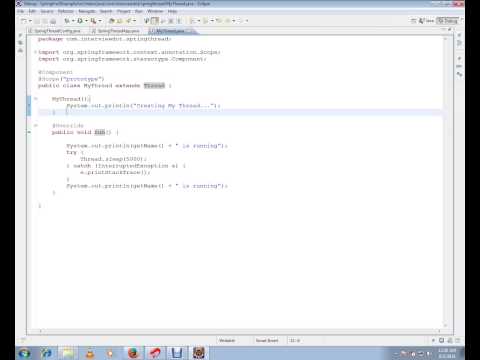Click the package declaration line

pos(105,39)
